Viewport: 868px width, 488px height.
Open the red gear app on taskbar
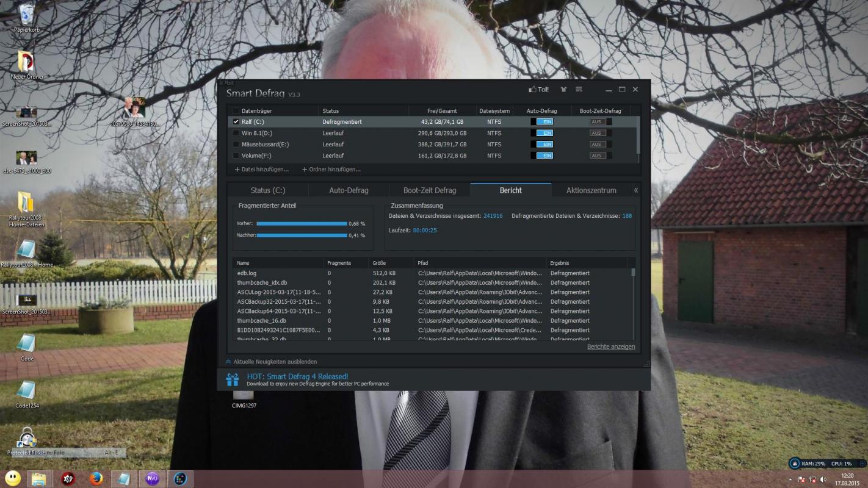pos(68,479)
